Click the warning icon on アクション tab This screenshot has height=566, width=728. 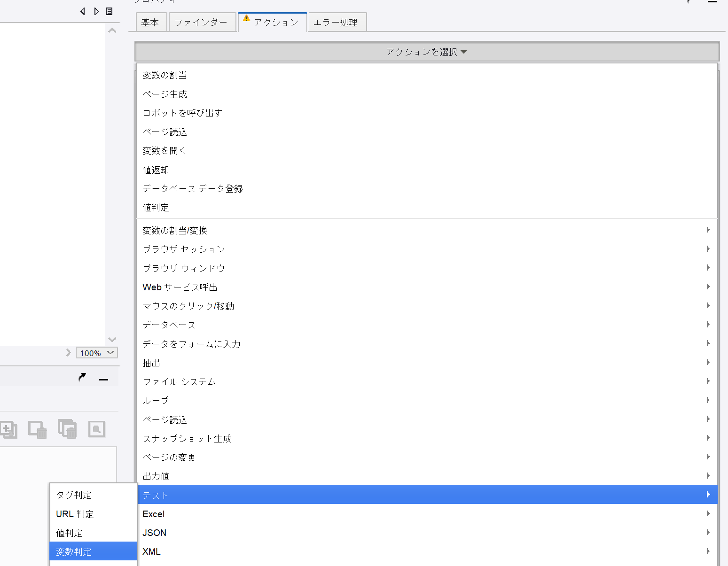point(247,18)
